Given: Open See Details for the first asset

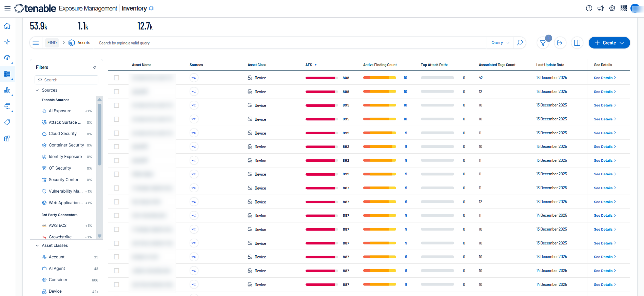Looking at the screenshot, I should 605,78.
